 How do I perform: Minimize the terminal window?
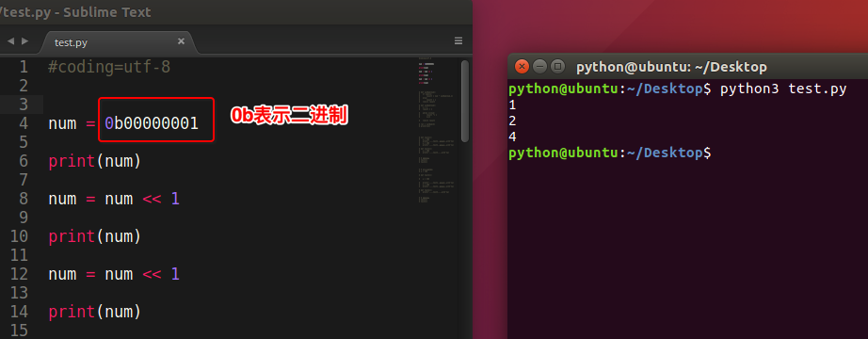[539, 67]
